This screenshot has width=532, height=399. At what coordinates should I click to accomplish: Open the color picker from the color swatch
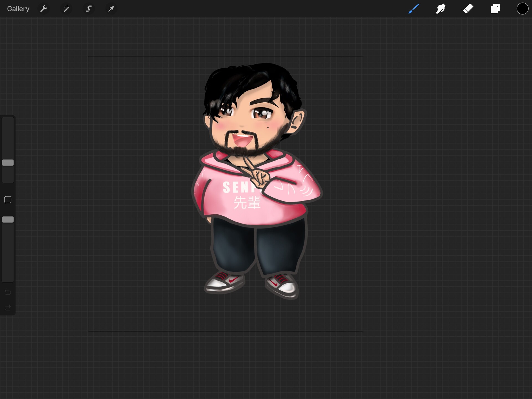(x=522, y=9)
